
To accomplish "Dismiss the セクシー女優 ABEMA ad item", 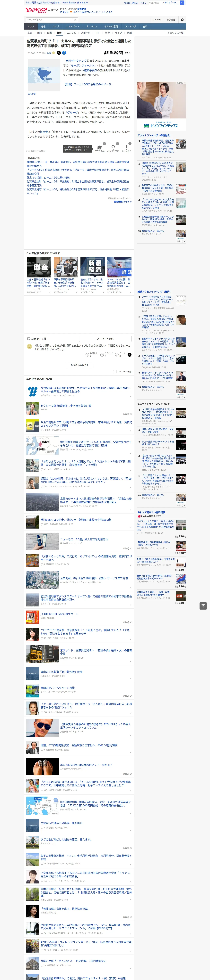I will point(131,414).
